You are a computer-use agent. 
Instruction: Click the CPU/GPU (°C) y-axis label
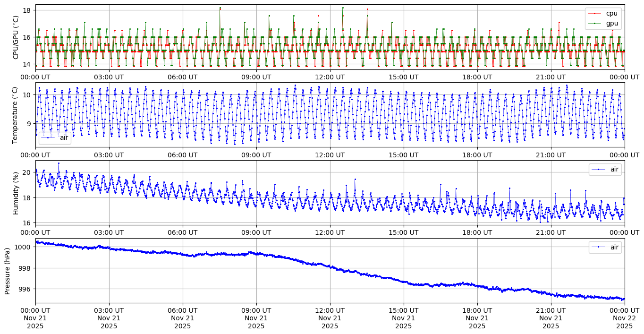pyautogui.click(x=16, y=37)
